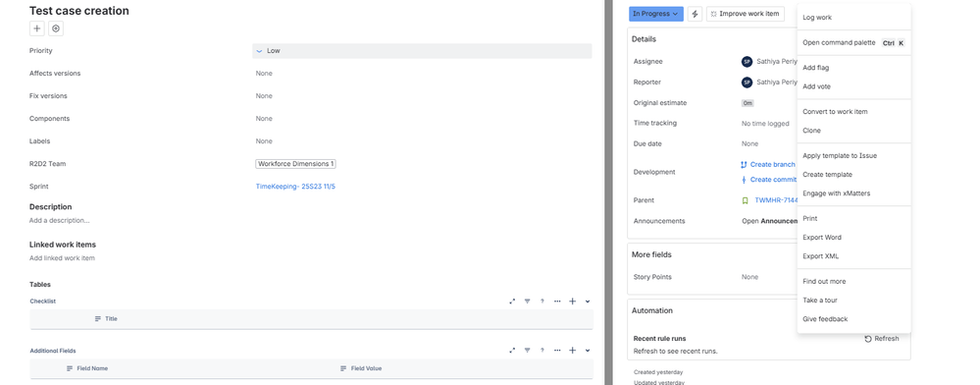Click the Fix versions None value

(x=264, y=96)
